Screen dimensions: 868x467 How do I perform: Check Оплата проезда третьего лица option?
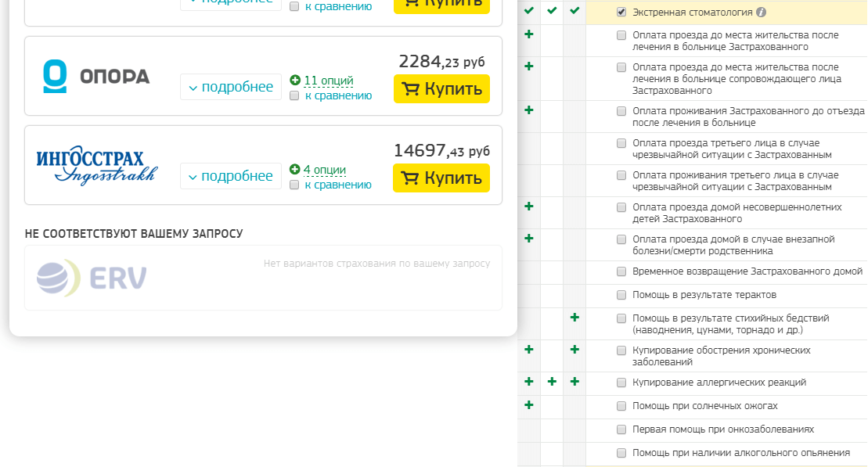pyautogui.click(x=621, y=143)
